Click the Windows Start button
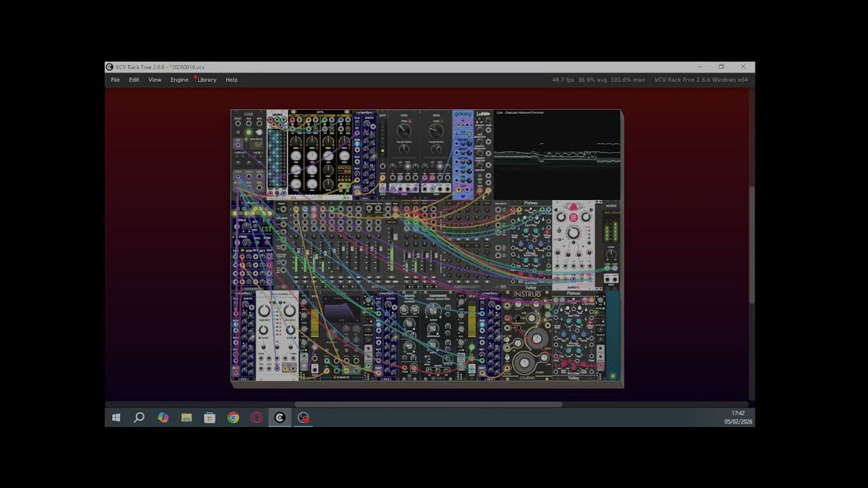868x488 pixels. click(116, 418)
